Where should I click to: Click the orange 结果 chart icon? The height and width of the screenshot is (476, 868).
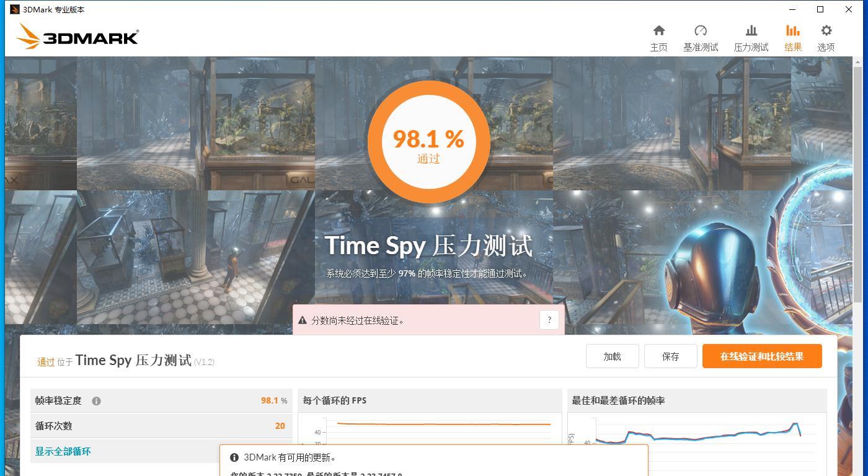tap(792, 30)
